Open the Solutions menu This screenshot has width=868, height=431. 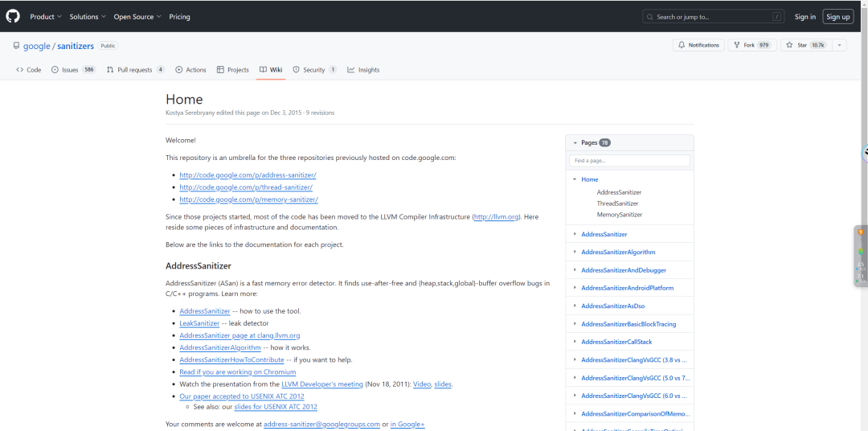click(88, 17)
